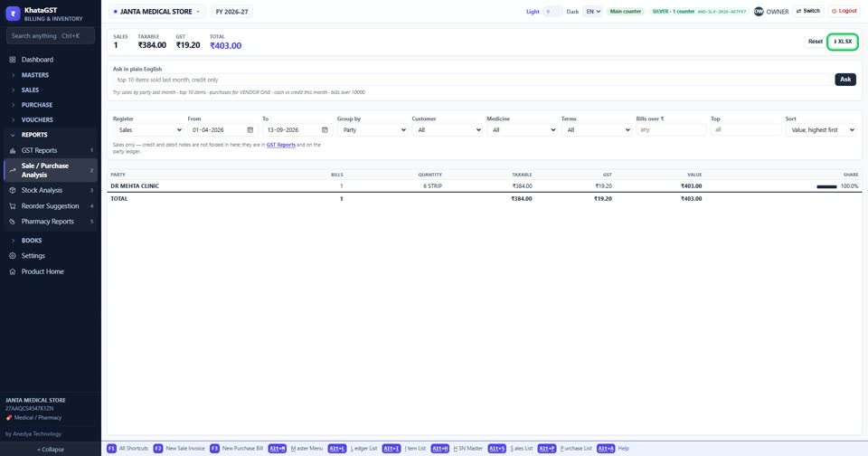Click the Pharmacy Reports pill icon
The image size is (868, 456).
12,221
